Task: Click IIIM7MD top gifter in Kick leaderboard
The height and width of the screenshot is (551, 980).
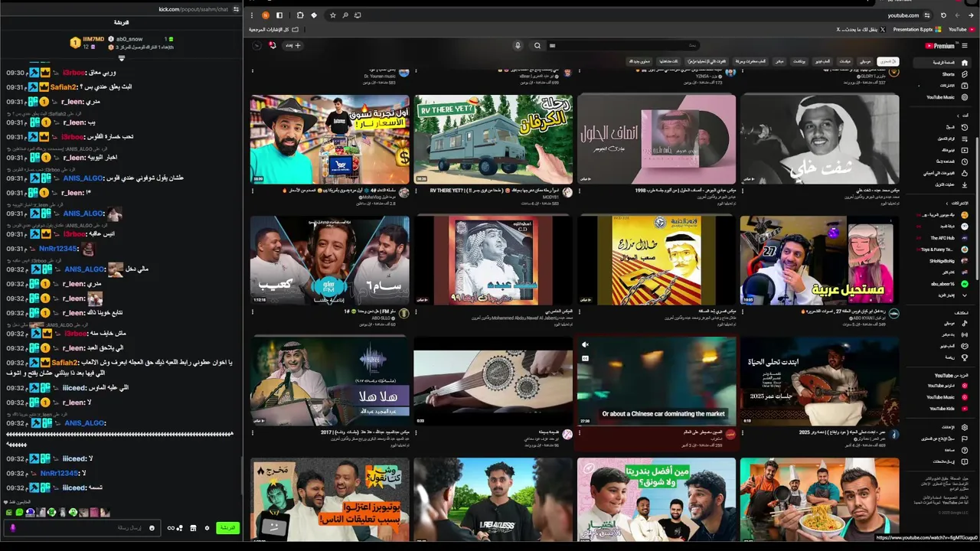Action: [x=93, y=39]
